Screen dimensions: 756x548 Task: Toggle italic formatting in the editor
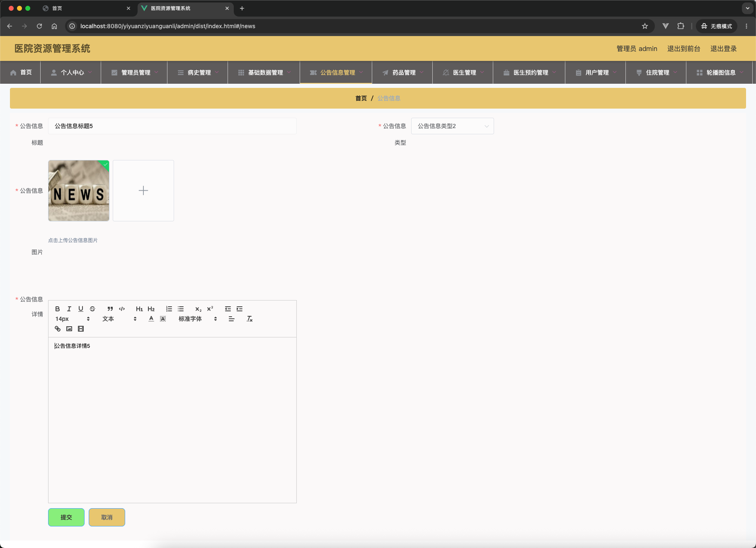pos(69,309)
